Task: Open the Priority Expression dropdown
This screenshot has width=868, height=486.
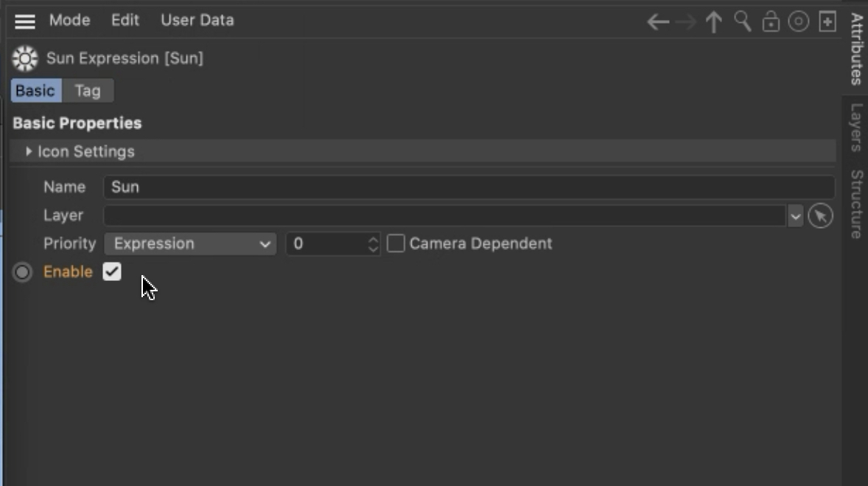Action: pos(190,243)
